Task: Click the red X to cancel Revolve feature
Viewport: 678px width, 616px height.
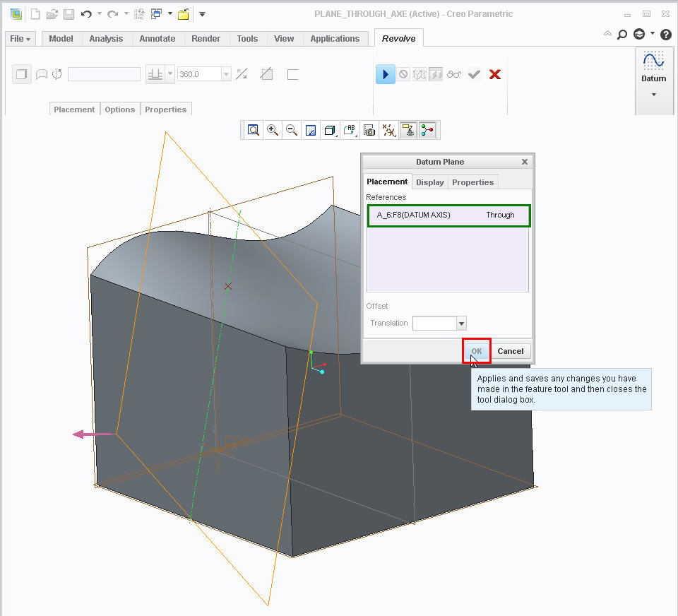Action: (495, 74)
